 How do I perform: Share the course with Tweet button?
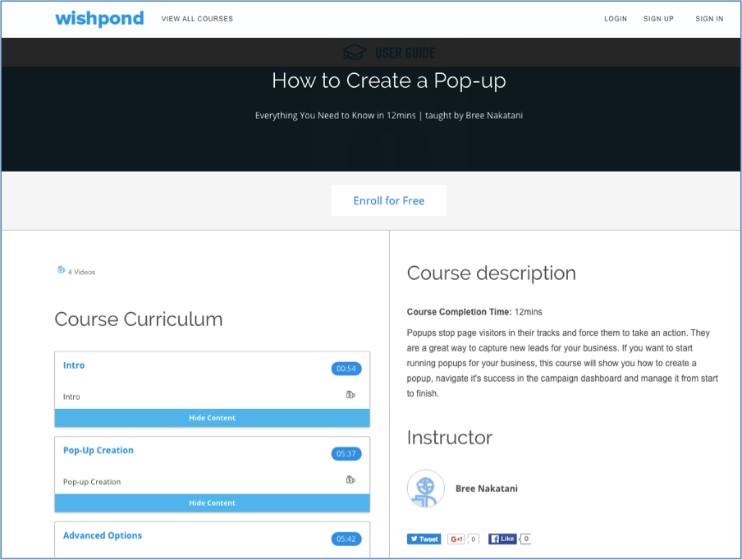click(x=424, y=539)
